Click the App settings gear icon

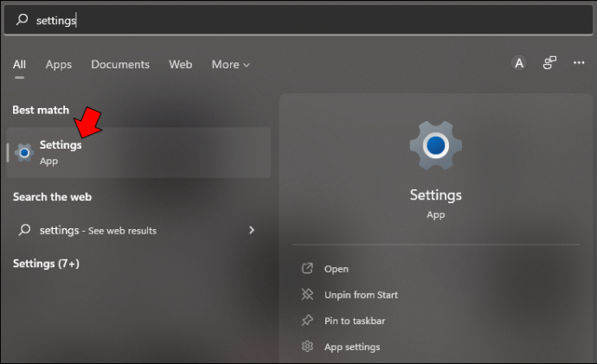click(x=307, y=346)
